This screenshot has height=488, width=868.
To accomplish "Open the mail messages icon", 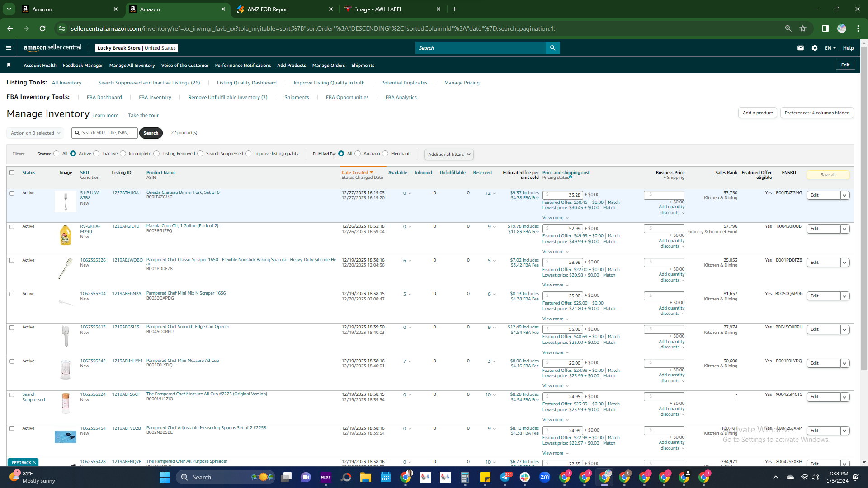I will [x=801, y=48].
